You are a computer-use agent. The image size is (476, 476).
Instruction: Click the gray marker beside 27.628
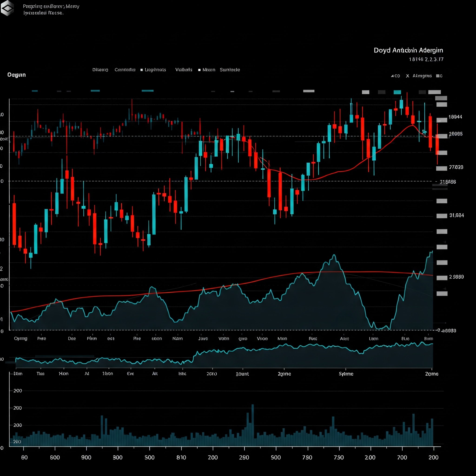click(442, 169)
